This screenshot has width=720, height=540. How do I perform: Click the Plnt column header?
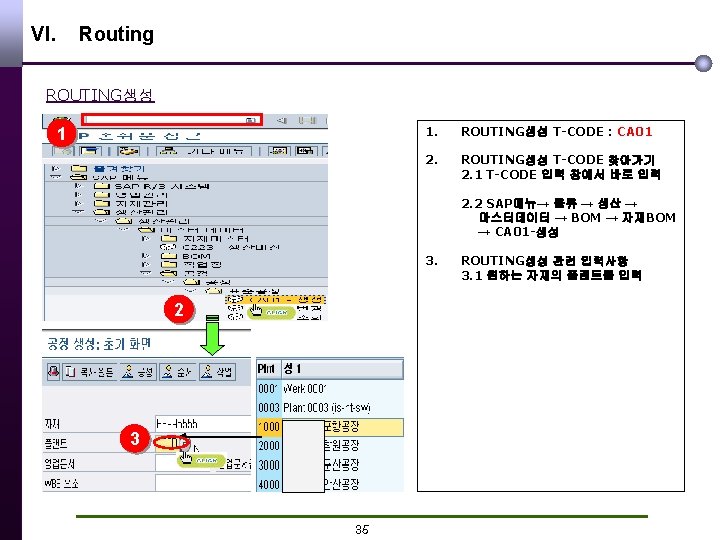267,369
